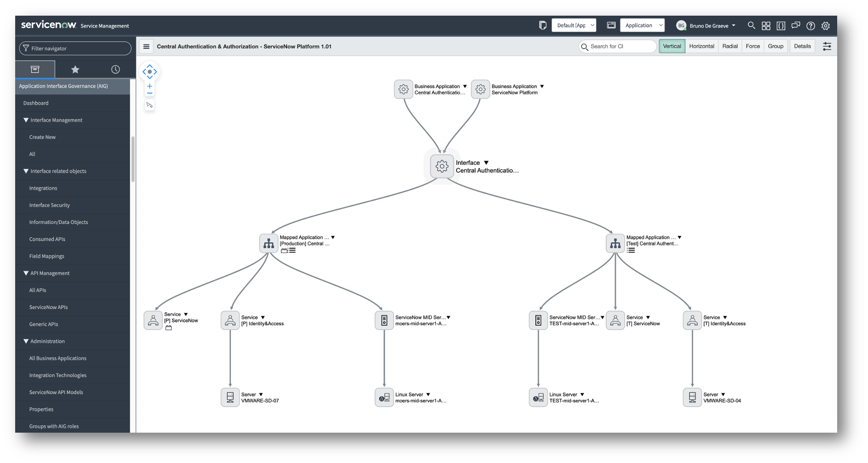This screenshot has height=463, width=868.
Task: Open Create New under Interface Management
Action: coord(42,137)
